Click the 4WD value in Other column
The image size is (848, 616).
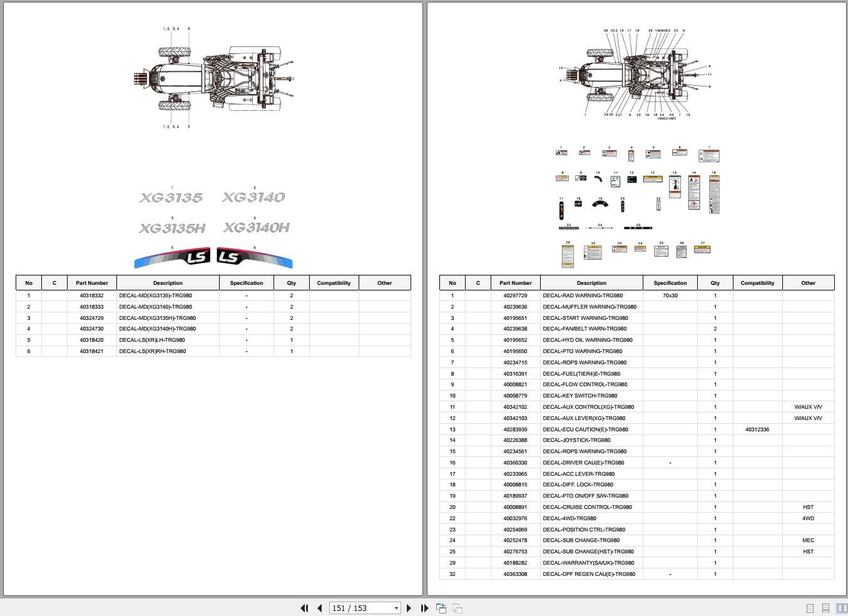808,518
